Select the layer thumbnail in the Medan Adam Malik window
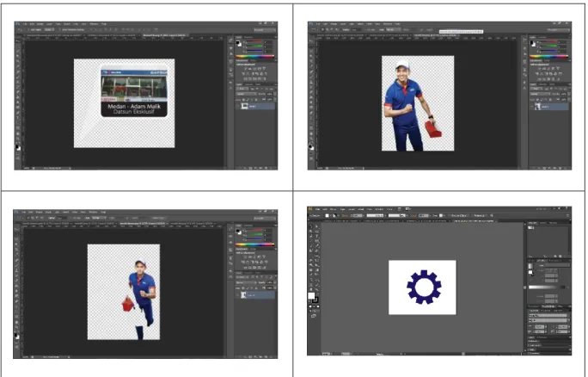This screenshot has width=588, height=377. [244, 107]
